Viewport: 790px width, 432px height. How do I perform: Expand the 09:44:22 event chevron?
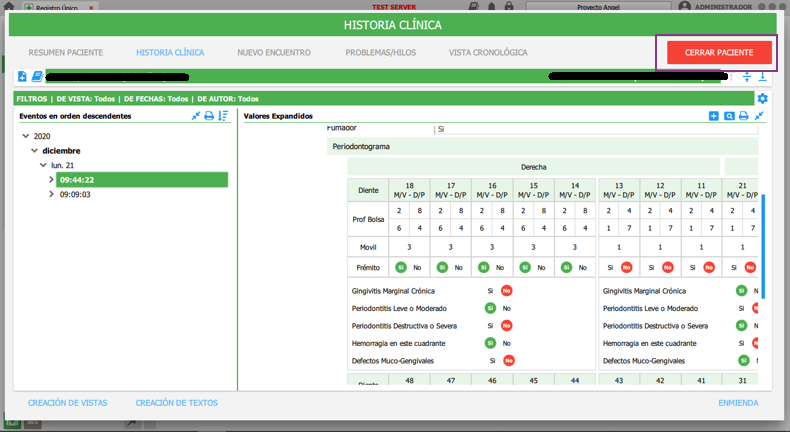click(x=51, y=179)
